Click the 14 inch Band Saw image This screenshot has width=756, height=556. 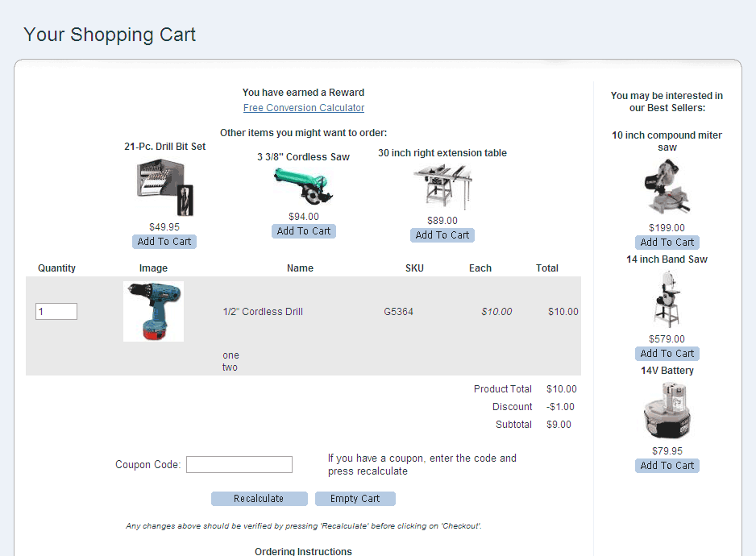[667, 299]
